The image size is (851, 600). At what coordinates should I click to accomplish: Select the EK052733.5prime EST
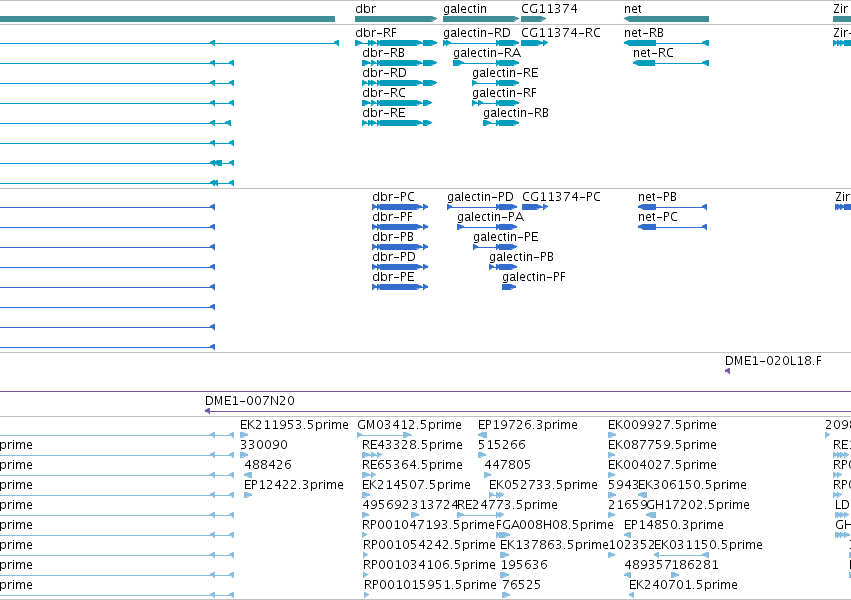(496, 495)
